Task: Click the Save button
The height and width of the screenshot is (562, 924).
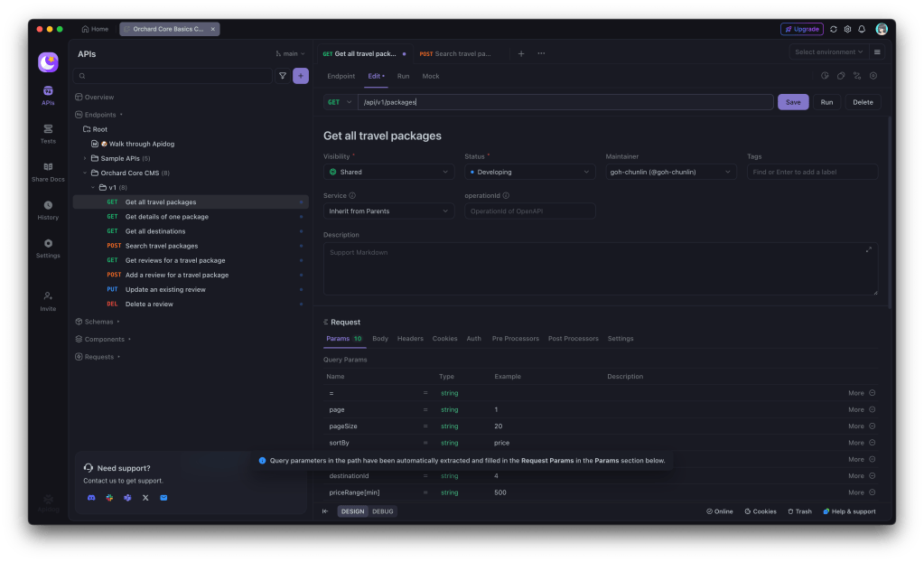Action: coord(793,102)
